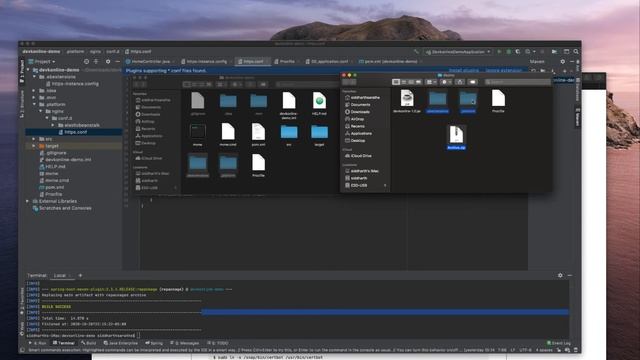The height and width of the screenshot is (360, 640).
Task: Click the Maven panel settings gear
Action: (x=562, y=61)
